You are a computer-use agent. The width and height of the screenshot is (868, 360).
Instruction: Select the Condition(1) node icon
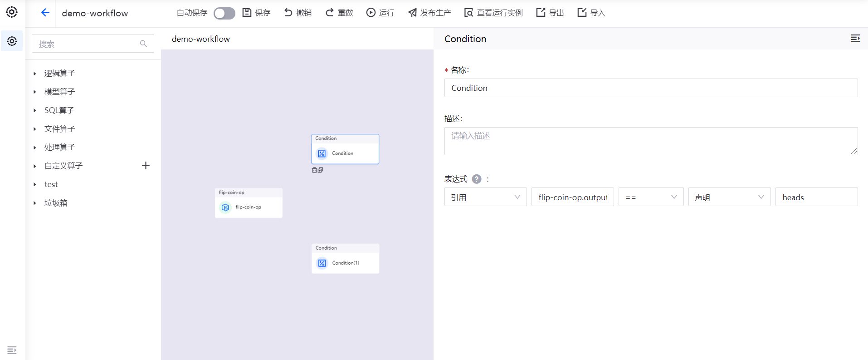(322, 263)
